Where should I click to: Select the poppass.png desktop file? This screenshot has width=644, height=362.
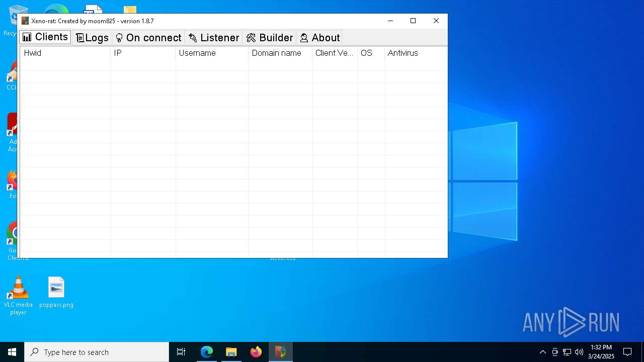tap(56, 292)
